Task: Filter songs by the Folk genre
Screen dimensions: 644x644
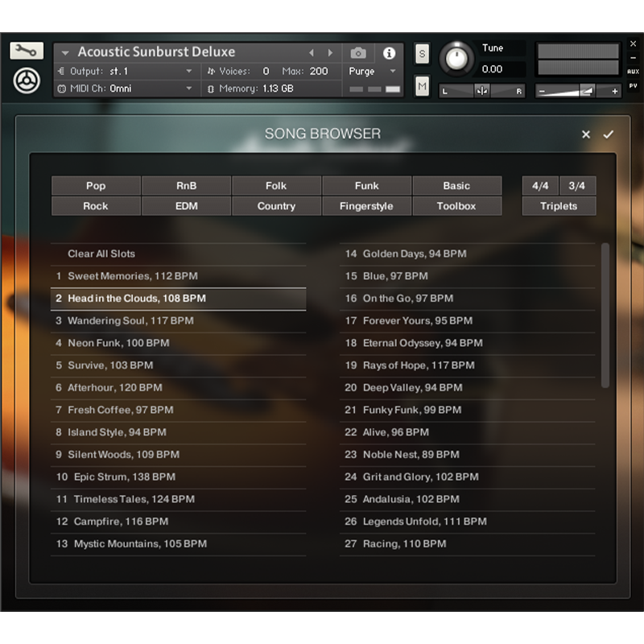Action: pyautogui.click(x=276, y=186)
